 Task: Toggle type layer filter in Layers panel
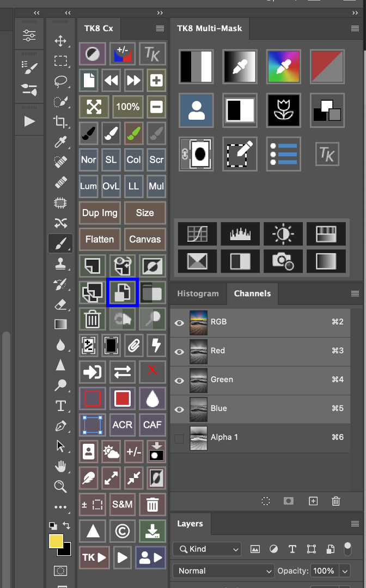pos(292,549)
